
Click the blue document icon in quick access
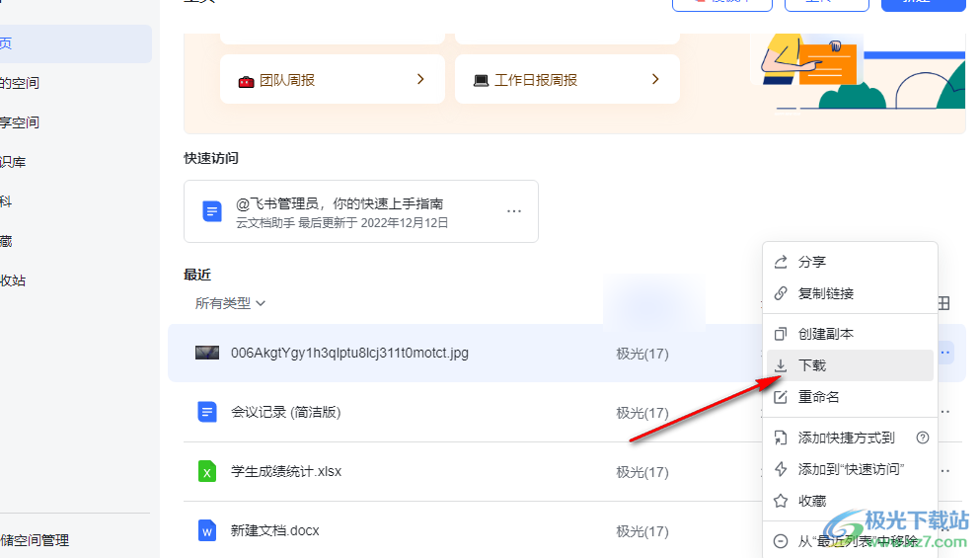coord(212,211)
